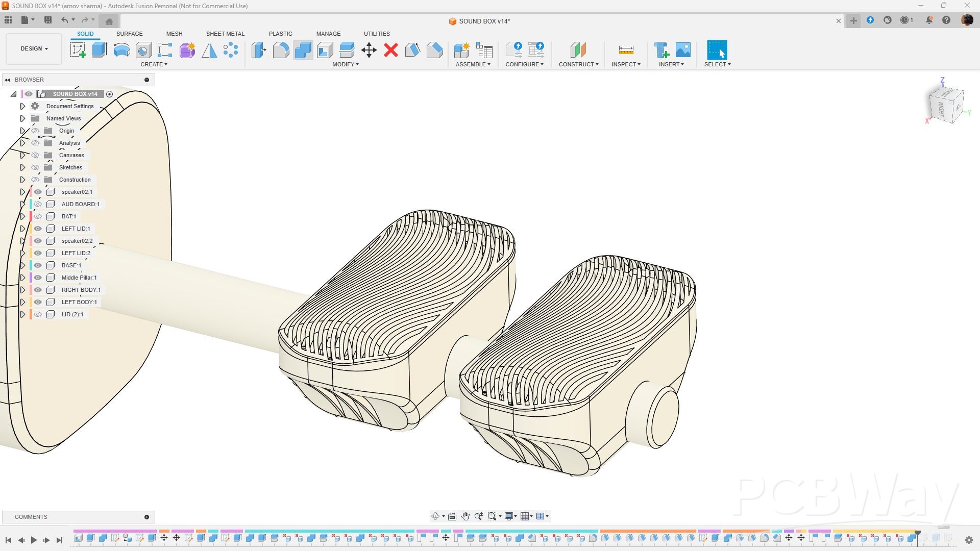
Task: Open the SHEET METAL tab
Action: pos(225,34)
